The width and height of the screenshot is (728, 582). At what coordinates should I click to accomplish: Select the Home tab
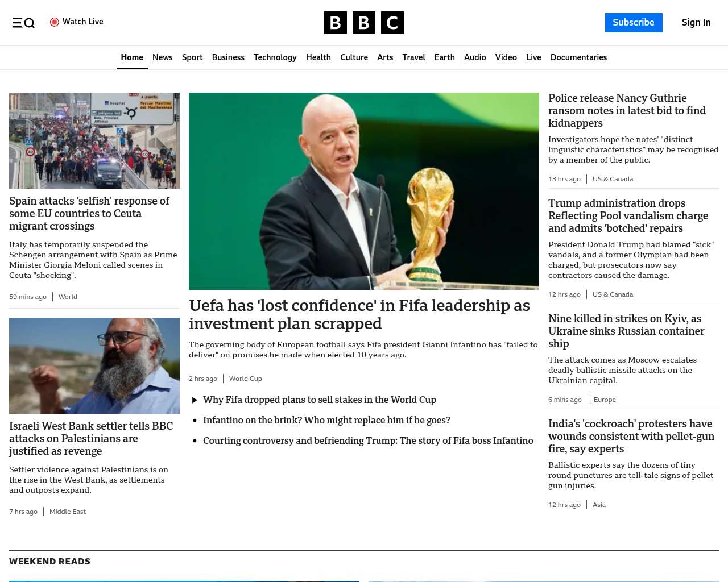132,57
